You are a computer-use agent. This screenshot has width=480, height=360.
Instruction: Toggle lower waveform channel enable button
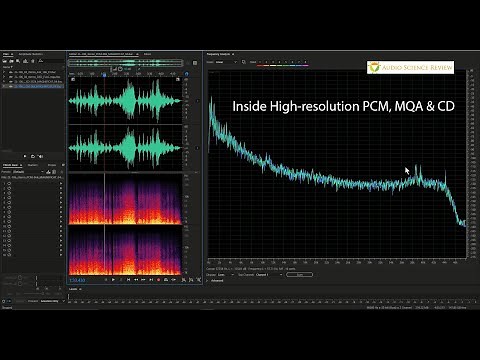click(x=198, y=148)
